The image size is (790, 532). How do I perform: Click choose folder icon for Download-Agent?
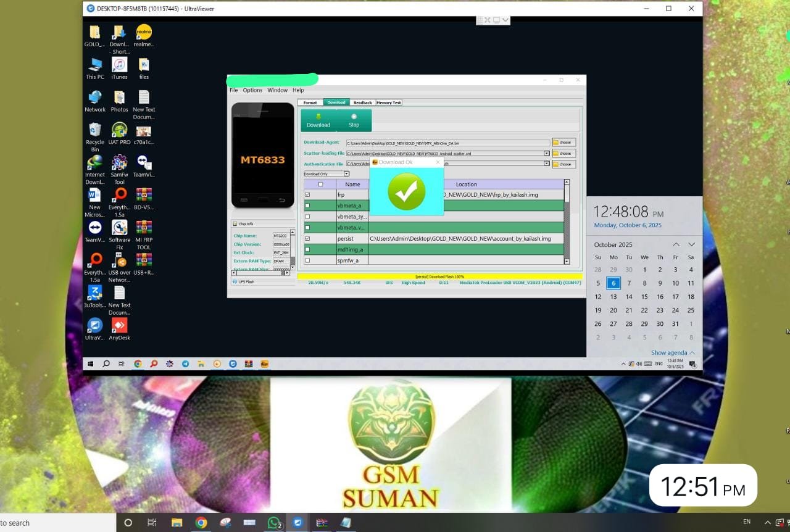563,143
